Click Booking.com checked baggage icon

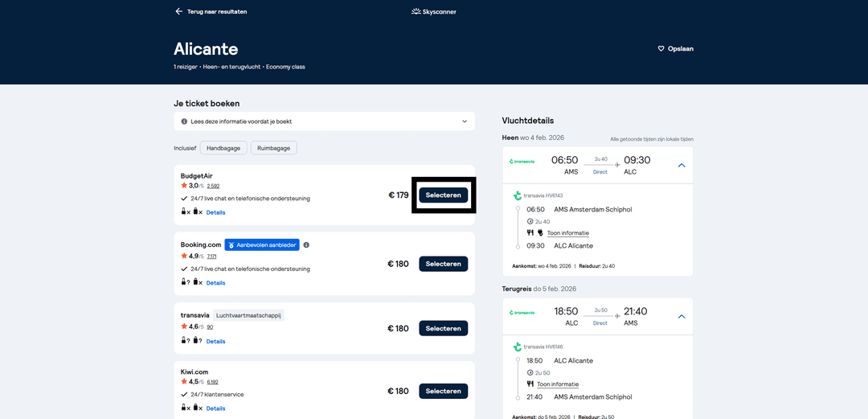pos(195,282)
